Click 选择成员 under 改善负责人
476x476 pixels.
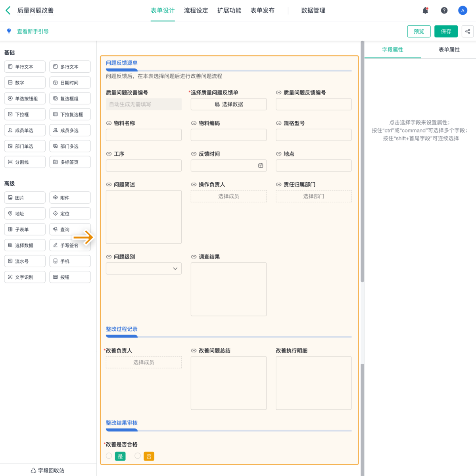(x=144, y=362)
